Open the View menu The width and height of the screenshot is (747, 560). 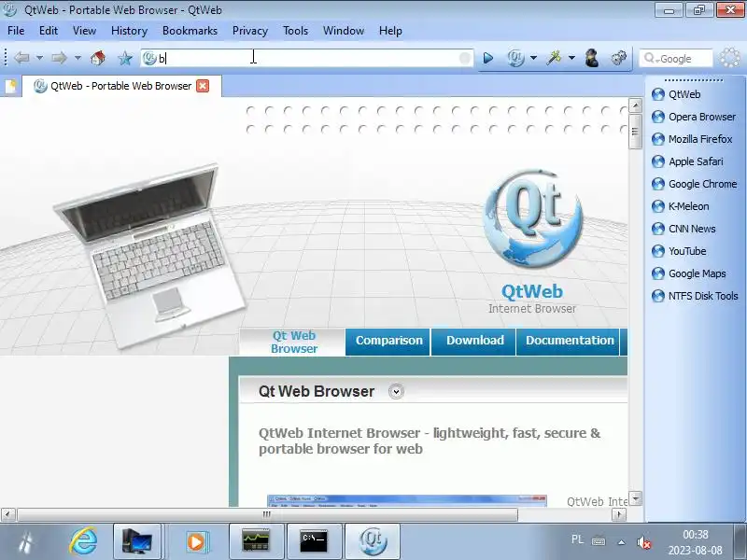[84, 31]
